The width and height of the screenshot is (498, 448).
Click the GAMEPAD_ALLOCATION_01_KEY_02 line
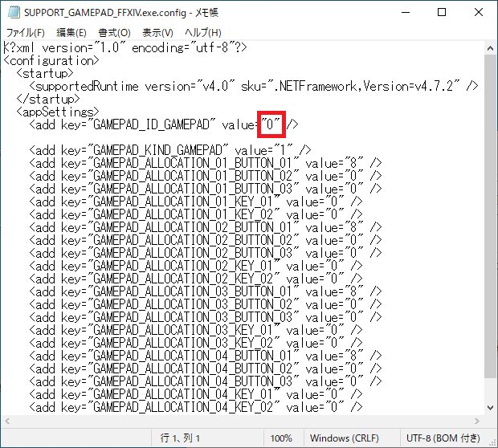pos(196,214)
